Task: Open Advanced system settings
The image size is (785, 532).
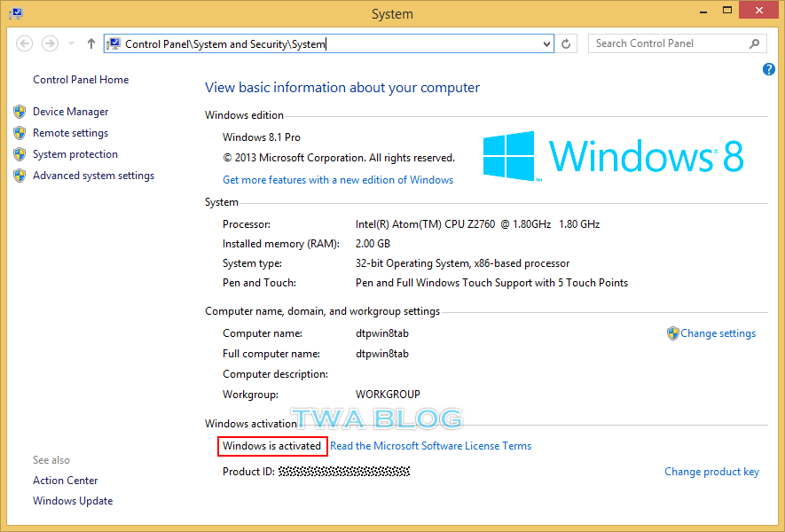Action: tap(92, 175)
